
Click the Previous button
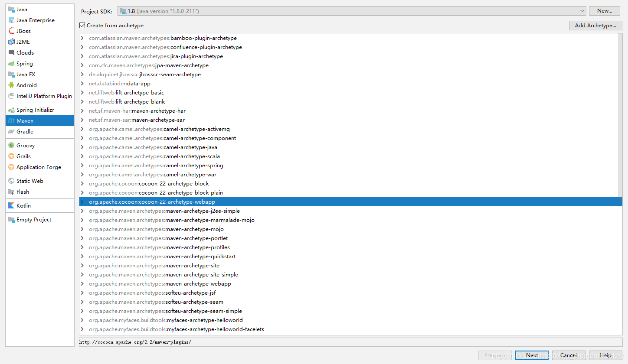point(495,355)
